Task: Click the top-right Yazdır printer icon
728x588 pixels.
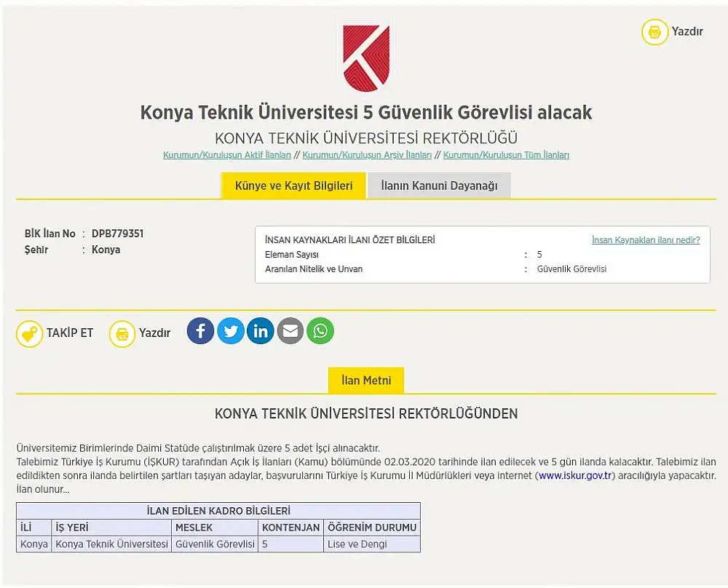Action: 654,32
